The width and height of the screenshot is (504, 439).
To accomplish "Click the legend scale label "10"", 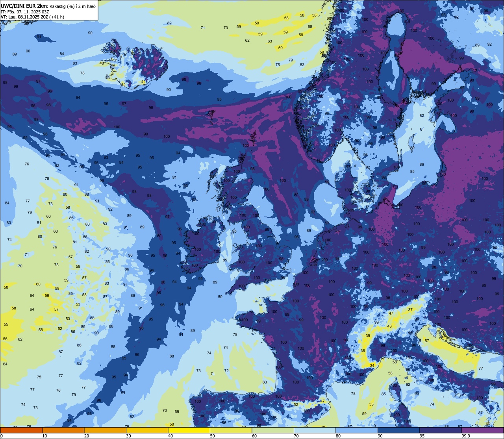I will point(44,436).
